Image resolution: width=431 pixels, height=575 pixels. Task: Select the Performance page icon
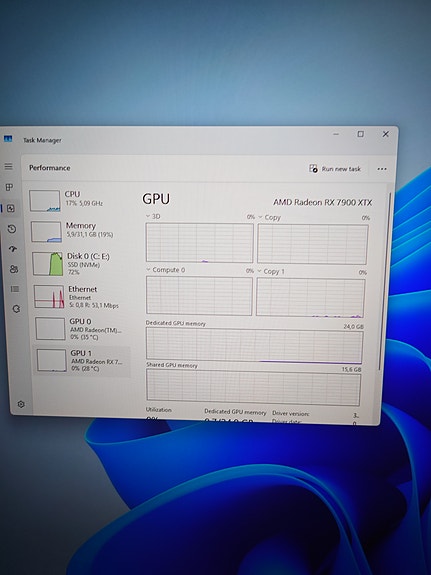(x=11, y=208)
